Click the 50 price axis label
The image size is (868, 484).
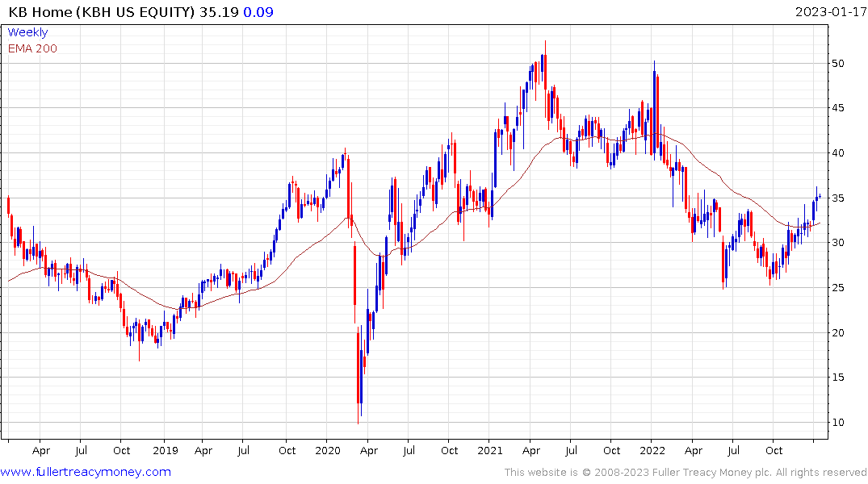point(837,64)
